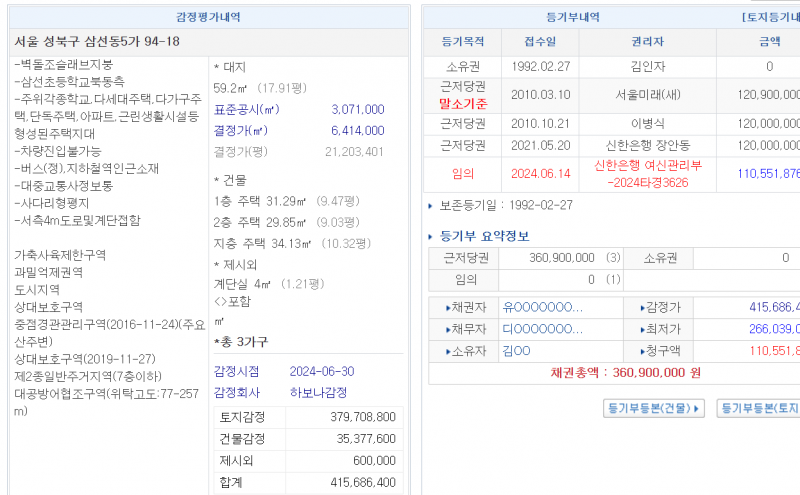Click the arrow bullet beside 등기부 요약정보
Screen dimensions: 800x495
coord(432,237)
